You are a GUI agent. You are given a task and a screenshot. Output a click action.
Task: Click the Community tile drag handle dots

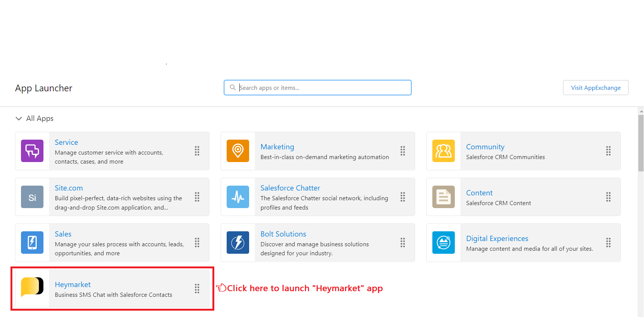608,151
